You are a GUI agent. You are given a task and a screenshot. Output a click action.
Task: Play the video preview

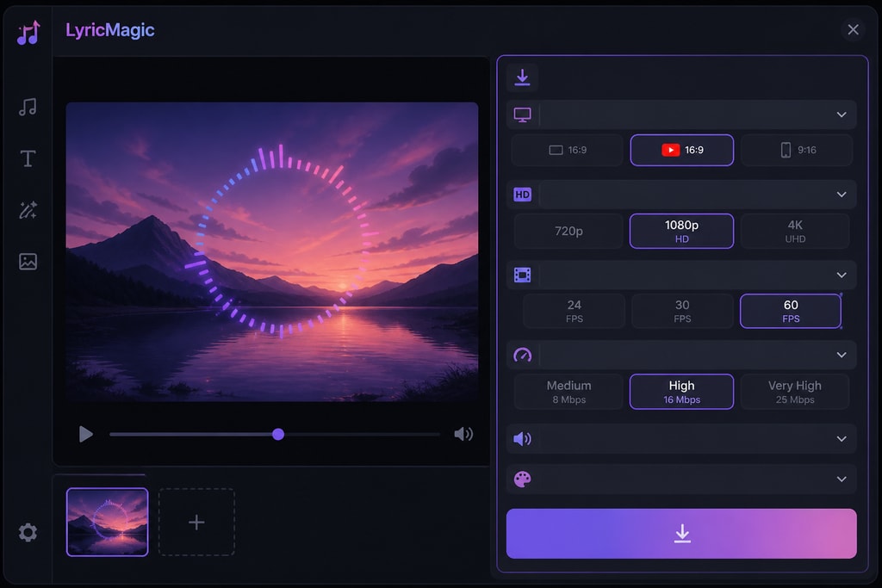pos(85,434)
